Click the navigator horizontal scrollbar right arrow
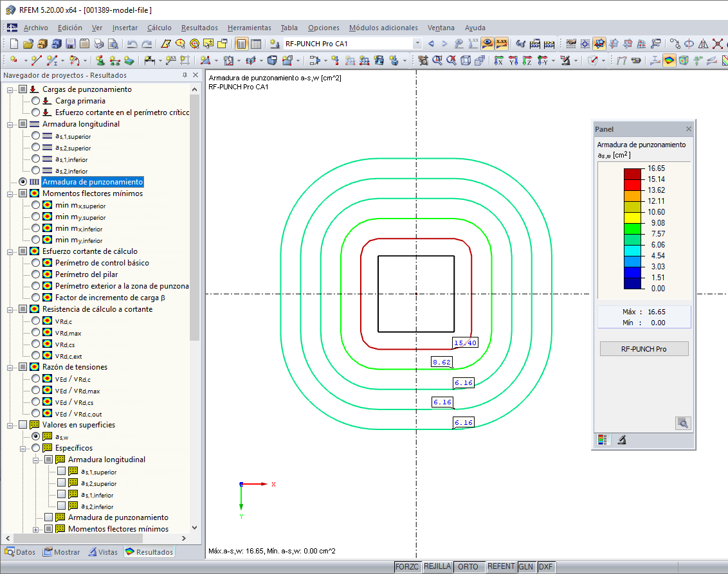This screenshot has height=574, width=728. click(x=184, y=538)
